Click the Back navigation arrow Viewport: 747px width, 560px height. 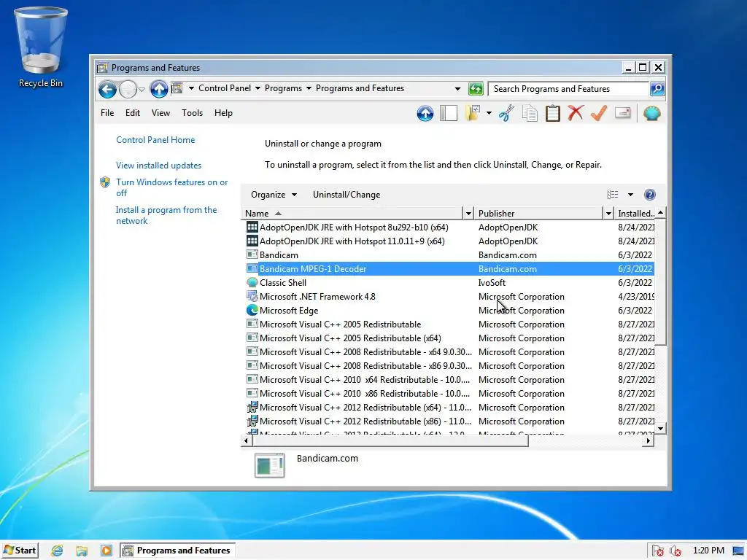coord(108,89)
